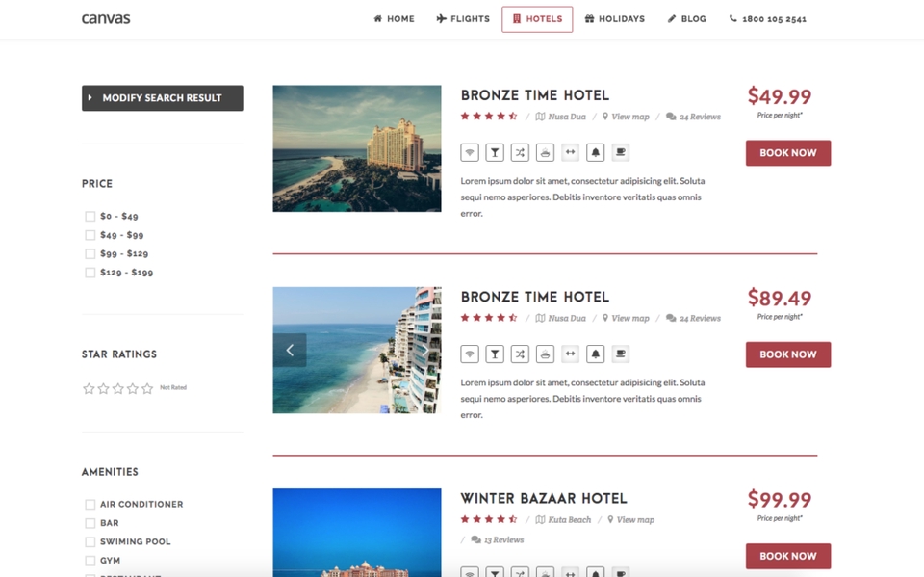This screenshot has height=577, width=924.
Task: Click the wifi amenity icon of the $89.49 hotel
Action: pos(470,354)
